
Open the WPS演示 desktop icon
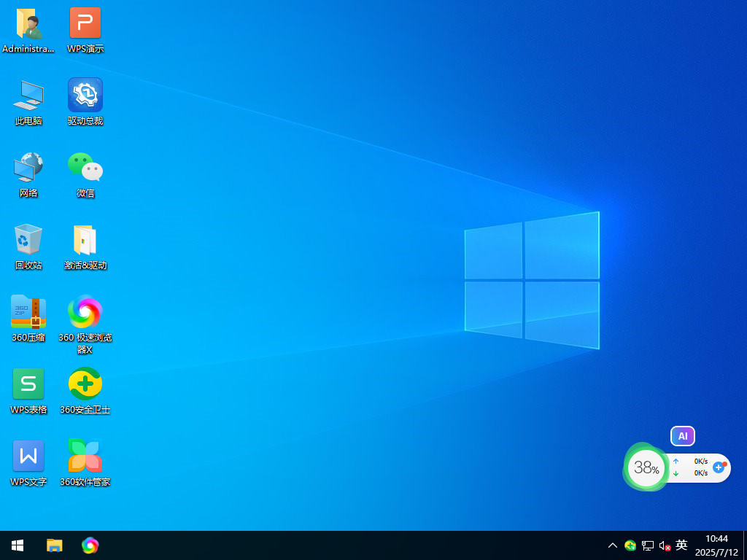click(85, 29)
